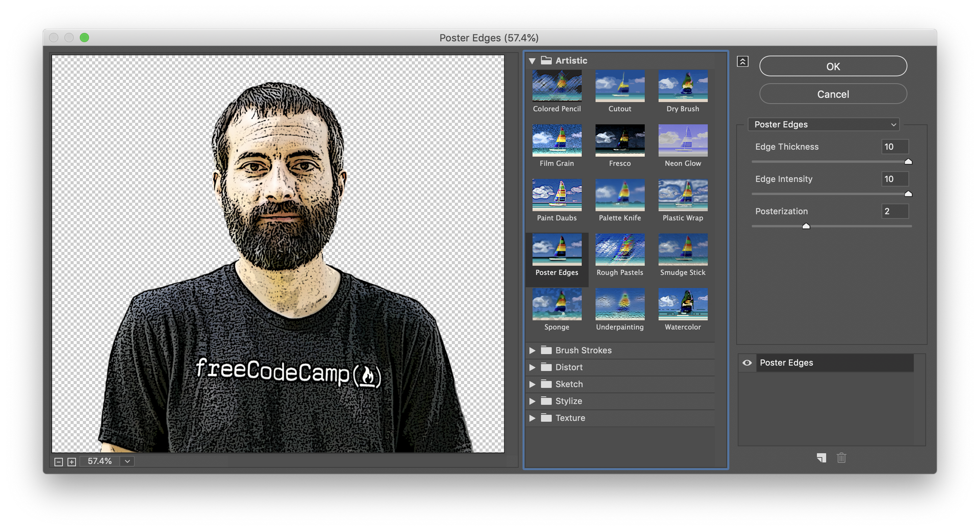This screenshot has width=980, height=531.
Task: Select the Film Grain filter thumbnail
Action: 557,140
